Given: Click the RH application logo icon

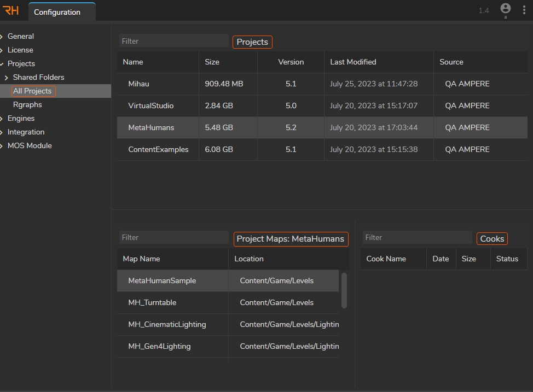Looking at the screenshot, I should tap(11, 11).
